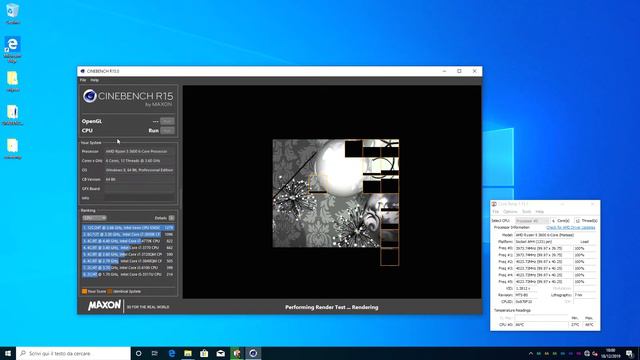Click the Cinebench title bar icon
The image size is (640, 360).
click(x=83, y=71)
